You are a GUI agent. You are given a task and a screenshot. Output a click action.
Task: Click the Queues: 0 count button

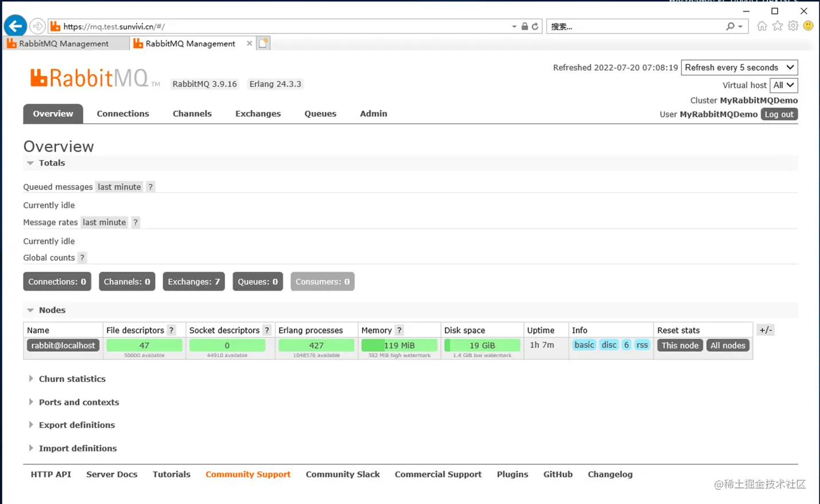[x=258, y=281]
